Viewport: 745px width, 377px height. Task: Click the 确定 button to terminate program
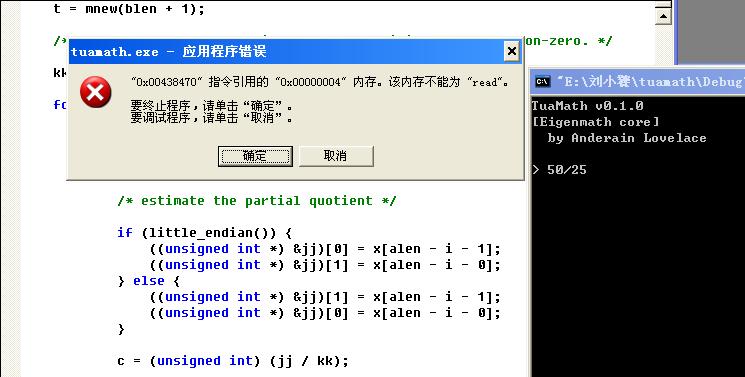255,156
